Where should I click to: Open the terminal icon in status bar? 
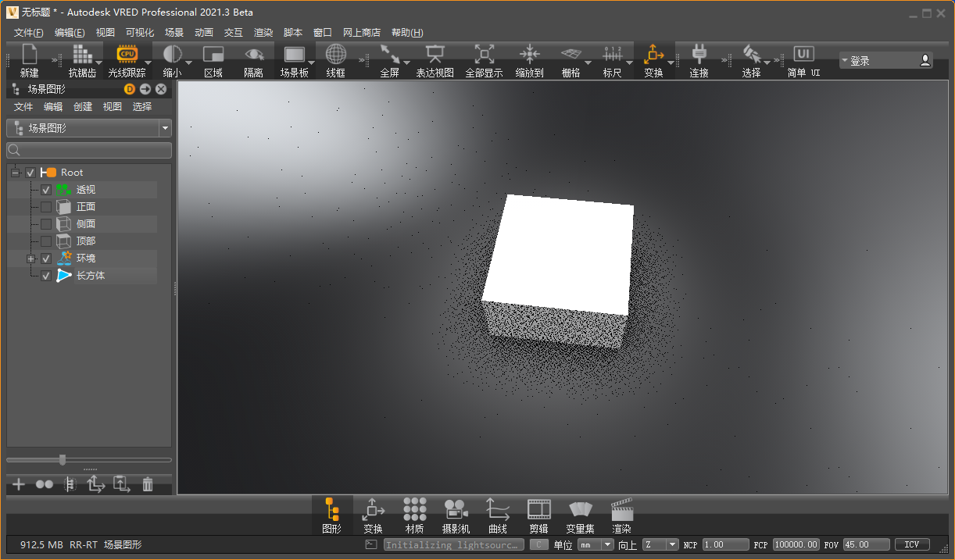click(x=371, y=544)
